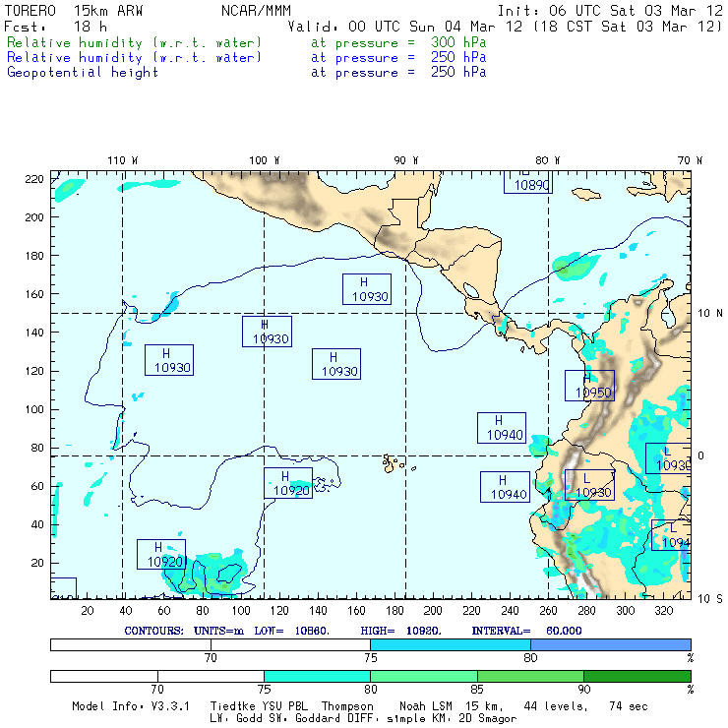Click the dark green 90% humidity swatch

(637, 676)
